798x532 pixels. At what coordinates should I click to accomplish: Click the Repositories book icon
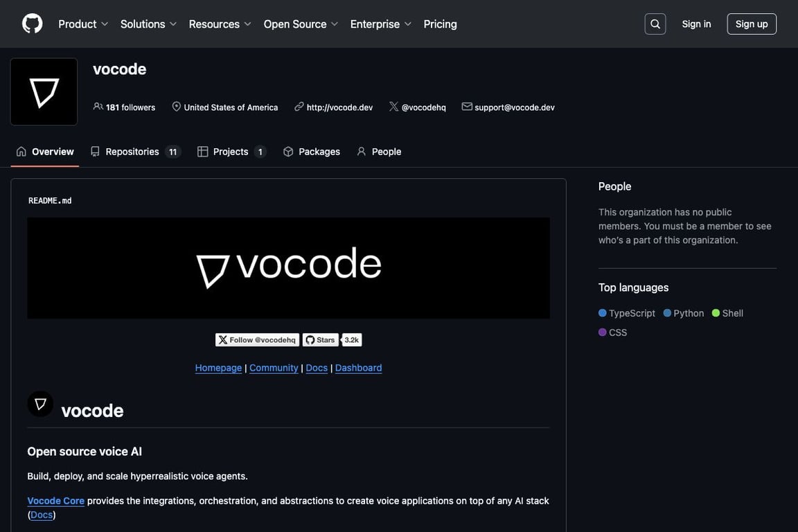[x=95, y=152]
